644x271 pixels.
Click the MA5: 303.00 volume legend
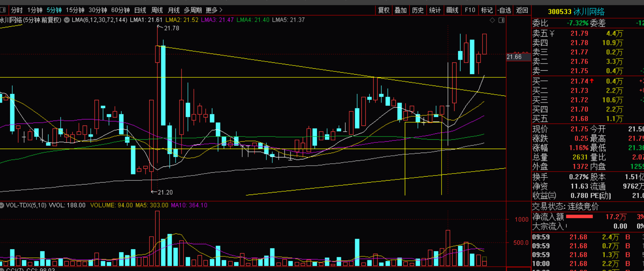click(x=152, y=205)
